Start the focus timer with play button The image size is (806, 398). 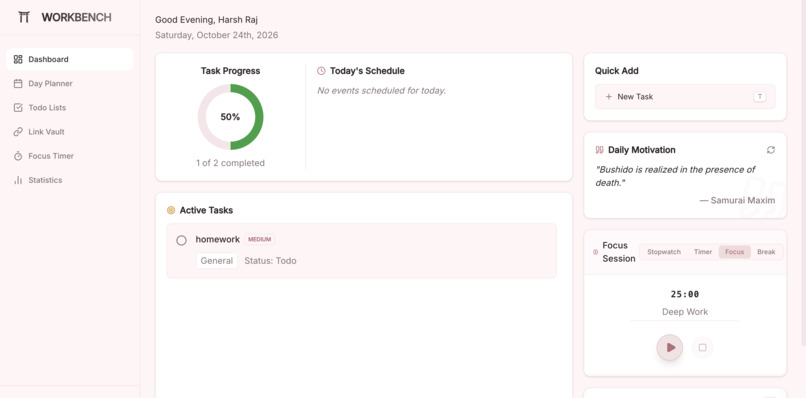coord(670,348)
